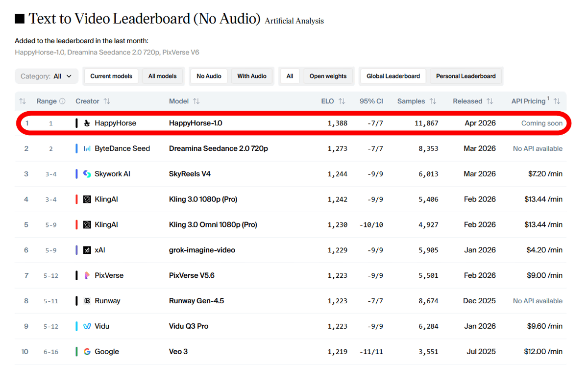Click the Skywork AI logo icon
The width and height of the screenshot is (588, 366).
[87, 174]
